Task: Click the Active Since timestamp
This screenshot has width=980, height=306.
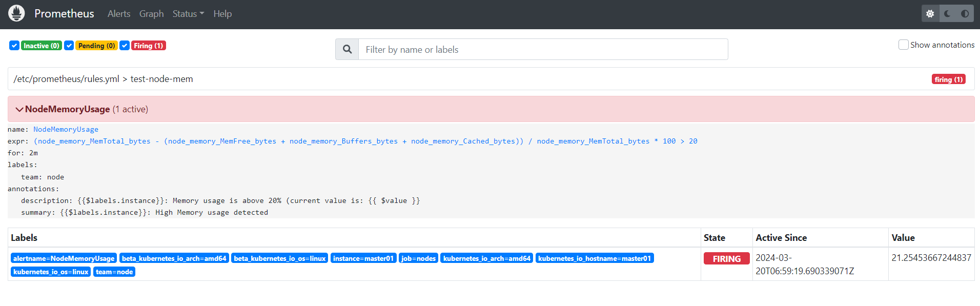Action: [x=805, y=264]
